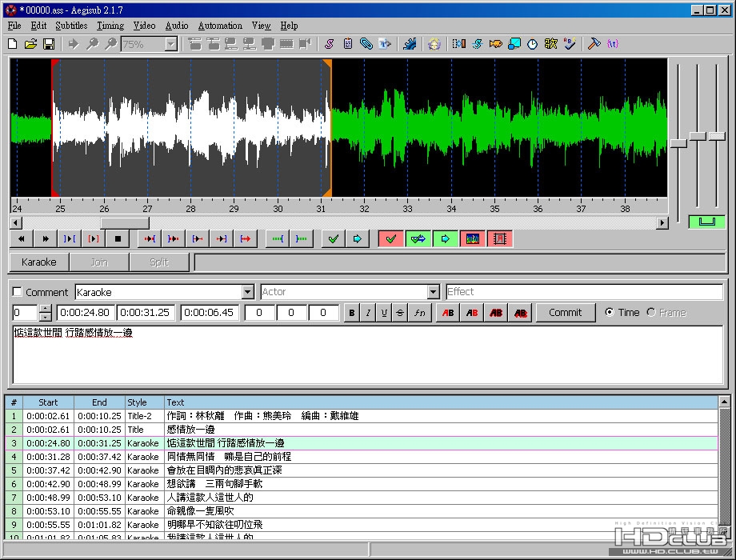This screenshot has width=736, height=560.
Task: Toggle spectrum analyzer mode
Action: point(472,239)
